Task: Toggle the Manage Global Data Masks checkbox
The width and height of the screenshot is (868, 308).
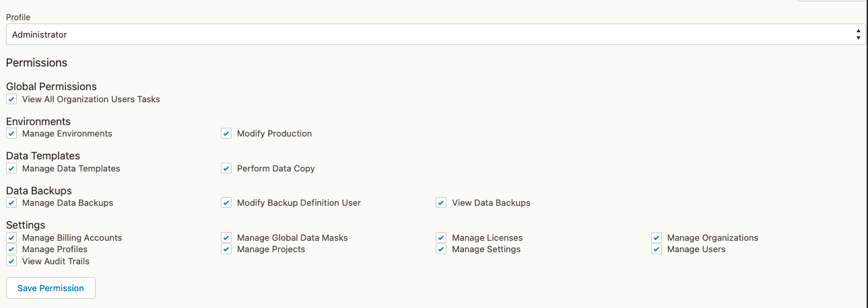Action: point(226,238)
